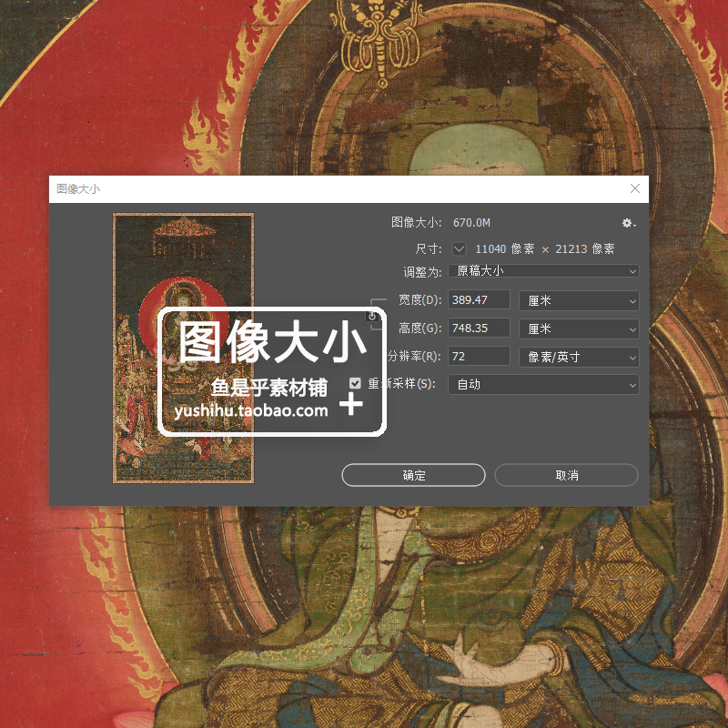Screen dimensions: 728x728
Task: Toggle the 重新采样 checkbox
Action: 355,383
